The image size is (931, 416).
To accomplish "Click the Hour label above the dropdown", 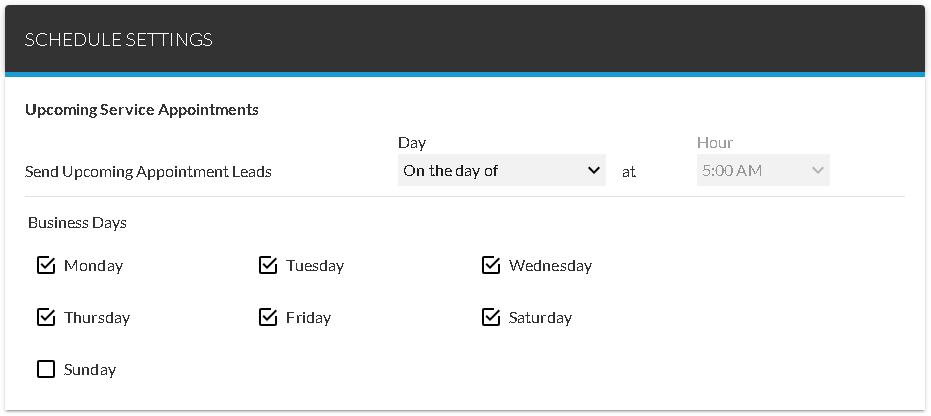I will tap(715, 143).
